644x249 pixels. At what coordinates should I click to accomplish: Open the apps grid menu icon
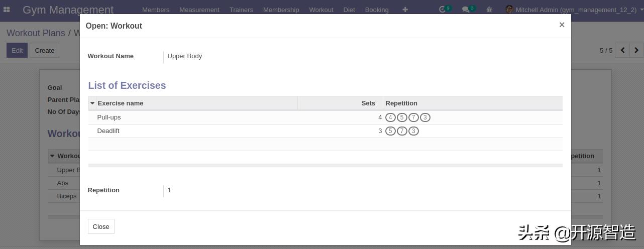tap(7, 10)
